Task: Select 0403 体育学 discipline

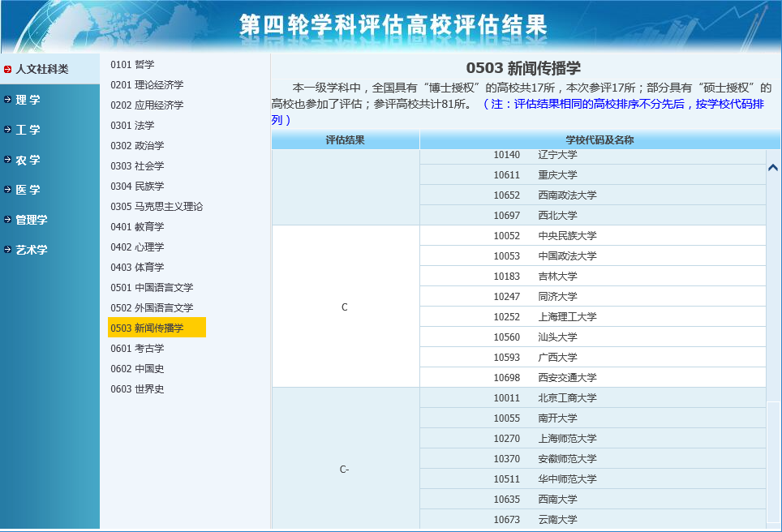Action: point(137,268)
